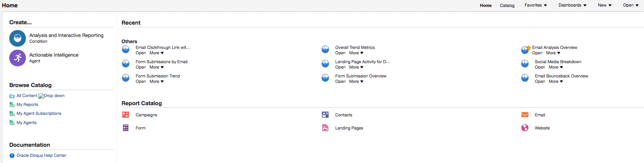Click the Form Submission Trend icon
This screenshot has width=644, height=163.
(126, 78)
